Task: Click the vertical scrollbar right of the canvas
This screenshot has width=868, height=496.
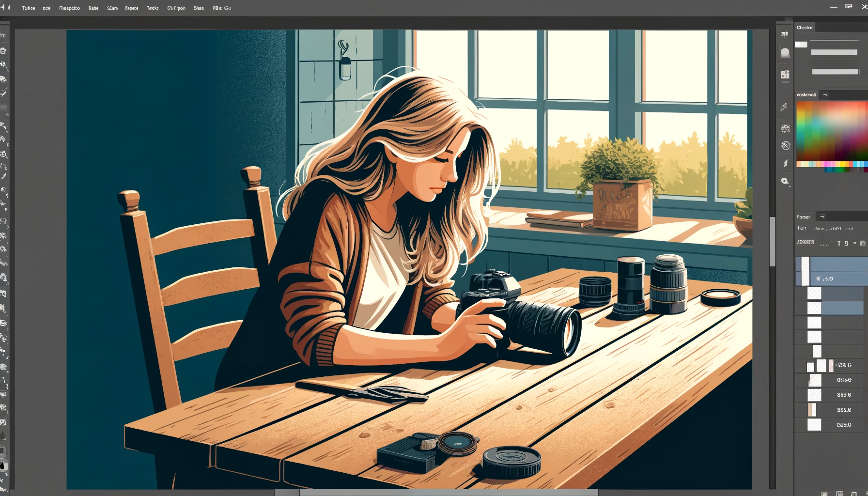Action: (773, 242)
